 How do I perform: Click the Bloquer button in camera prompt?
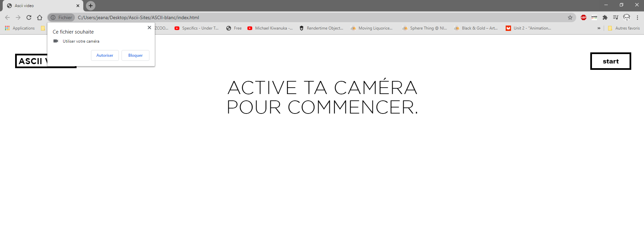pos(135,55)
